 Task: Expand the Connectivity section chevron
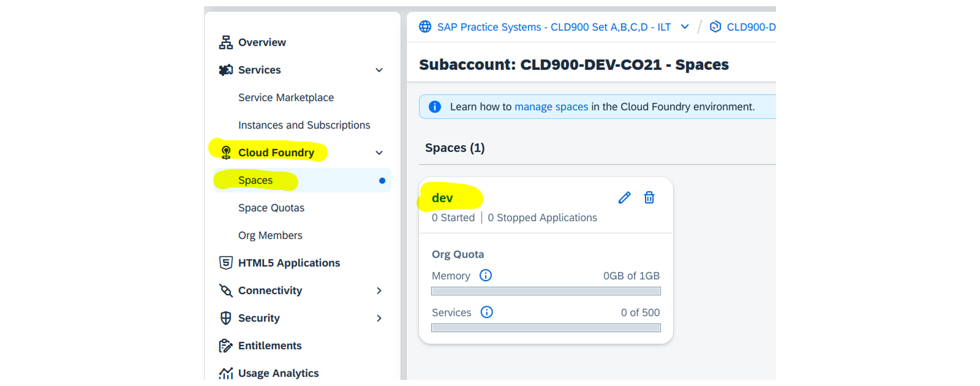coord(379,290)
